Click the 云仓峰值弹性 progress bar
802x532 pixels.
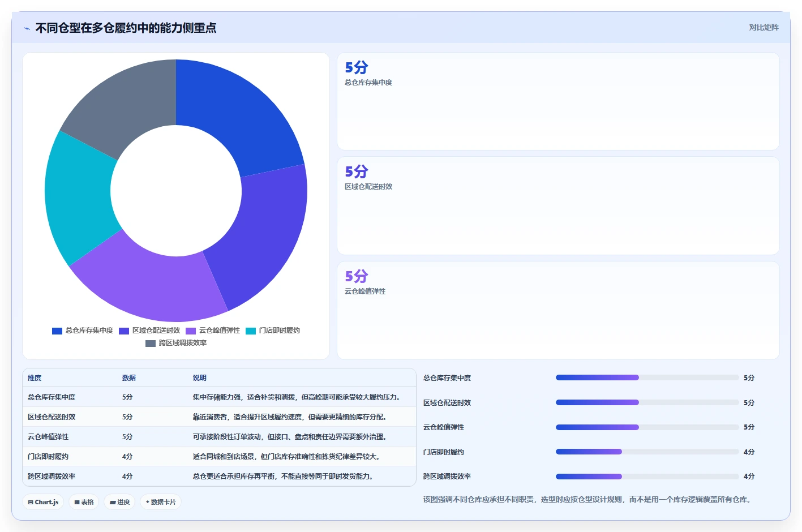[x=647, y=427]
